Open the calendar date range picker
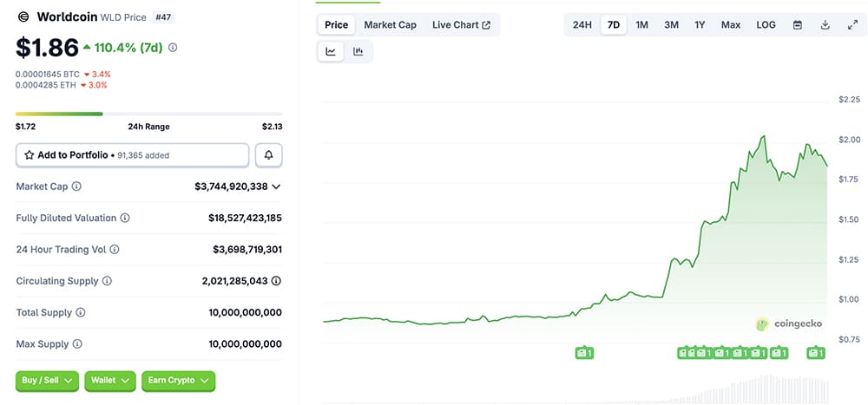The width and height of the screenshot is (868, 405). coord(798,25)
